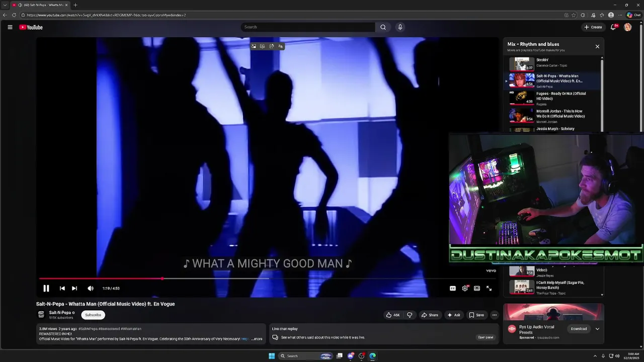Open the YouTube account avatar menu
Screen dimensions: 644x362
coord(627,27)
